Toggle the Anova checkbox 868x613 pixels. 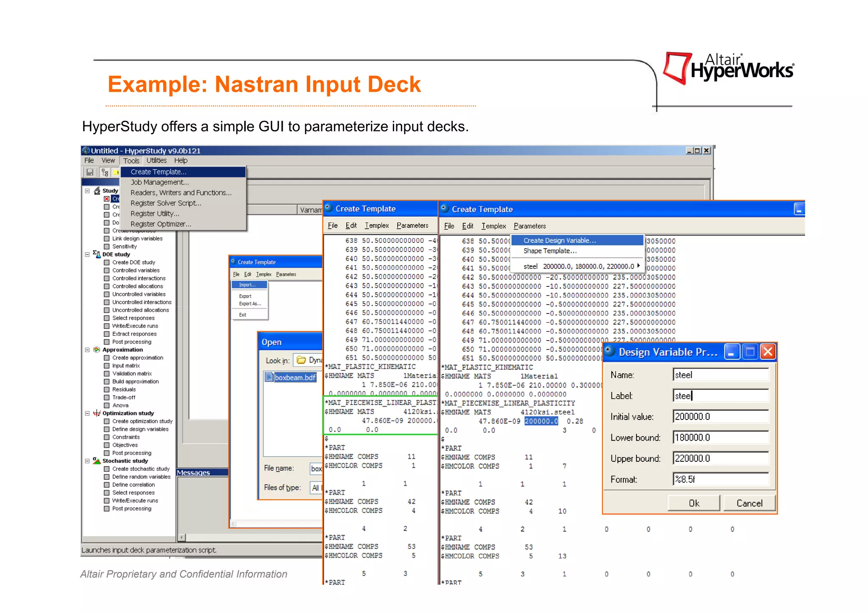pyautogui.click(x=107, y=405)
